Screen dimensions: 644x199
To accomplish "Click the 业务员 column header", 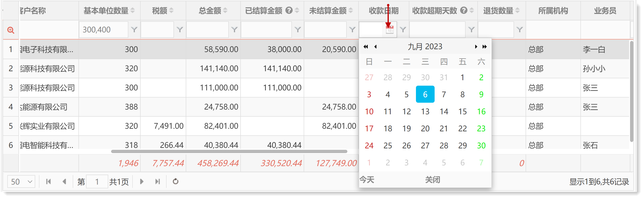I will [605, 10].
